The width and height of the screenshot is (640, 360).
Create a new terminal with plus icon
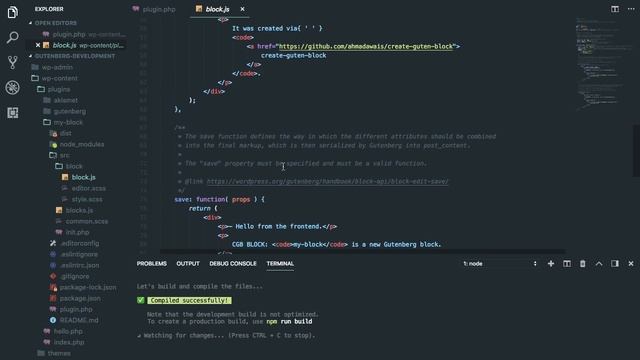[x=551, y=264]
